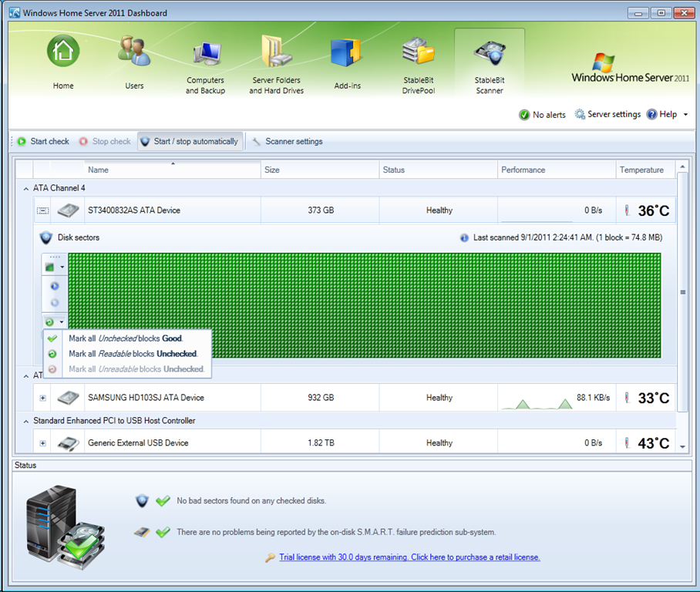The image size is (700, 592).
Task: Click the green disk sectors block map
Action: point(365,305)
